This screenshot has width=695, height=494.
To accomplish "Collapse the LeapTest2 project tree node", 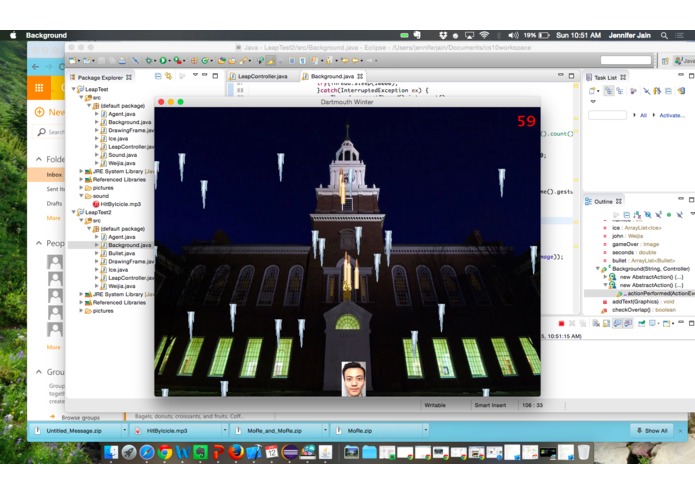I will pyautogui.click(x=74, y=212).
